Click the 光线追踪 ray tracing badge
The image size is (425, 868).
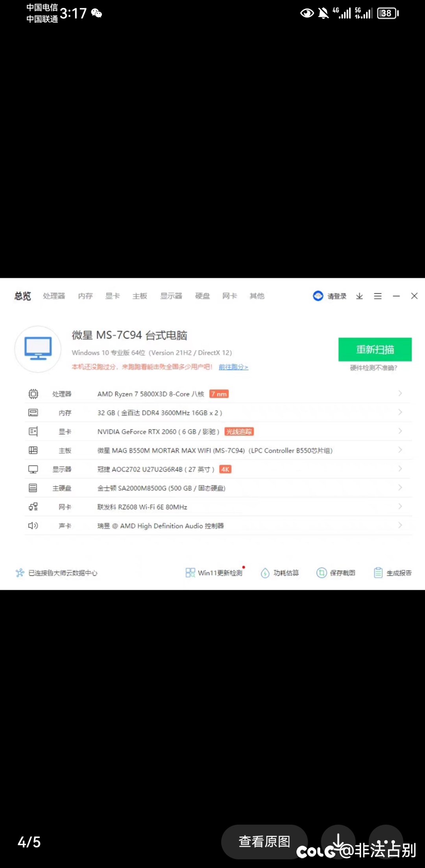click(239, 432)
